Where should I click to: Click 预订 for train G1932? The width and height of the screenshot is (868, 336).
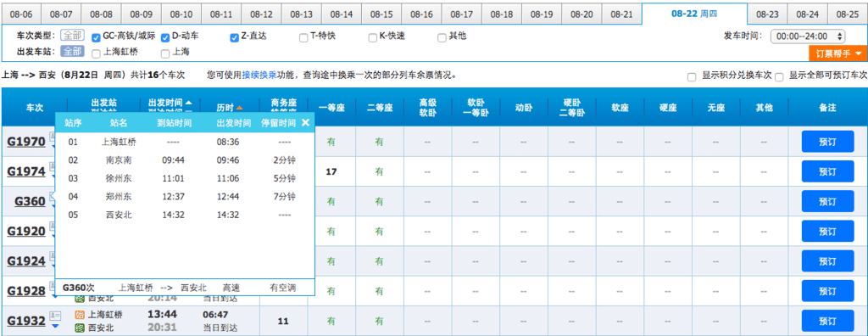pos(827,321)
